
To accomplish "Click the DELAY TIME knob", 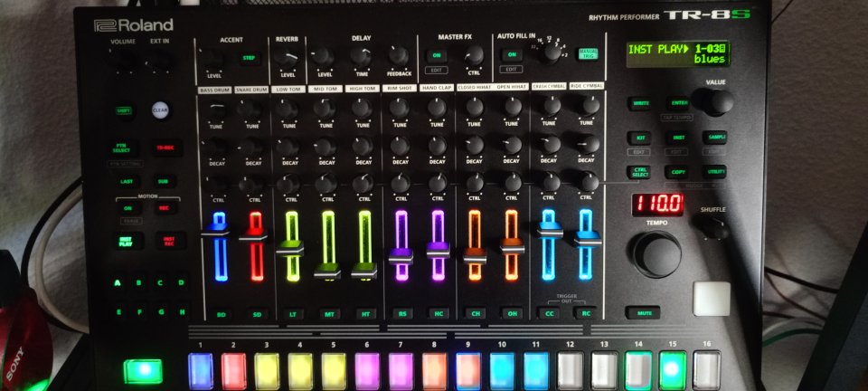I will click(x=362, y=56).
